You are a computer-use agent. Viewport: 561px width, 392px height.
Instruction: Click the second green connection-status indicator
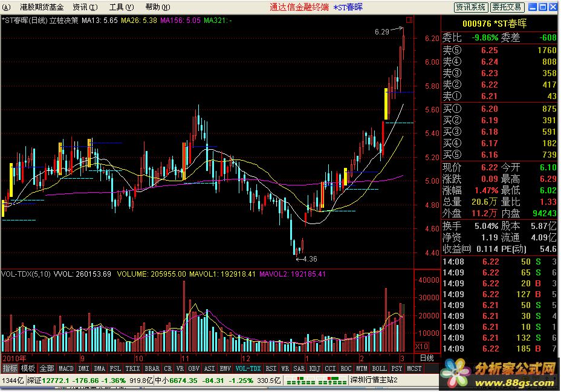[x=332, y=381]
